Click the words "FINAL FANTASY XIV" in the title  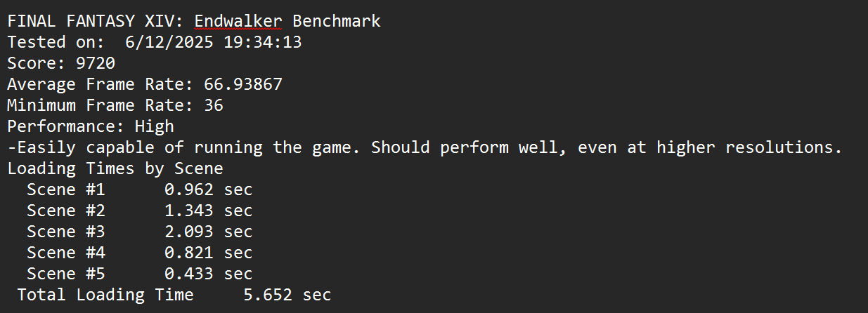(91, 21)
